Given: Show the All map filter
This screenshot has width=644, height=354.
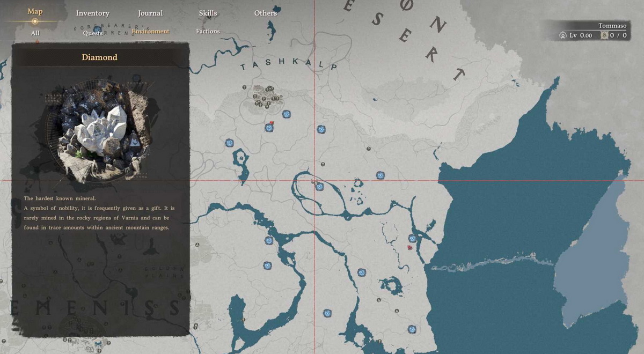Looking at the screenshot, I should point(35,33).
